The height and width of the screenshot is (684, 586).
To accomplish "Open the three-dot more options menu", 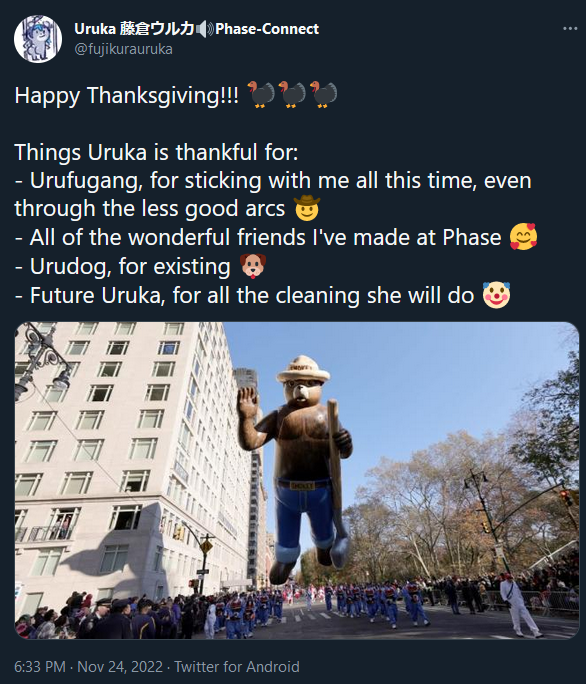I will click(x=570, y=28).
